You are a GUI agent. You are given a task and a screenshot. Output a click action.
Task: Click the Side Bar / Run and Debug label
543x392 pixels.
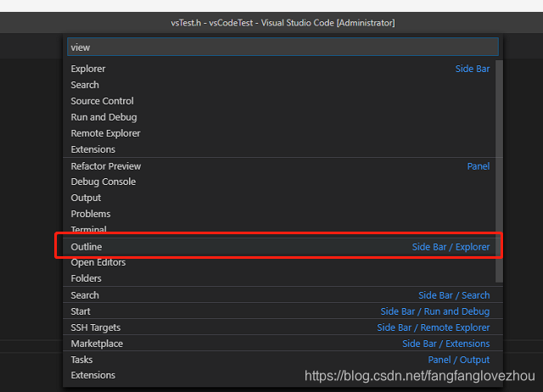tap(435, 311)
